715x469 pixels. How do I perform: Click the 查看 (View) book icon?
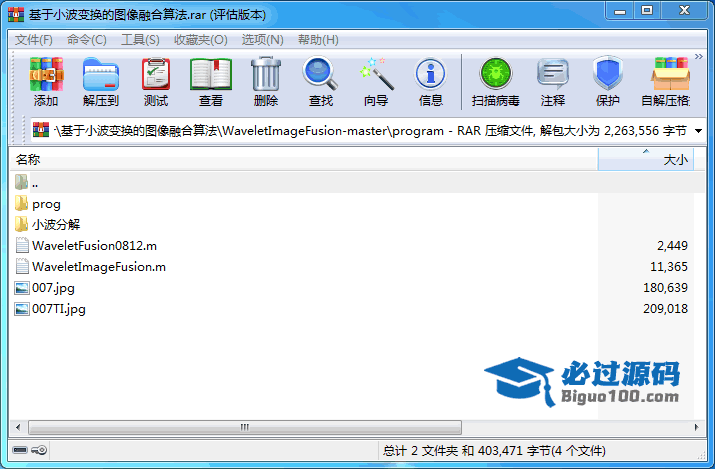(211, 74)
